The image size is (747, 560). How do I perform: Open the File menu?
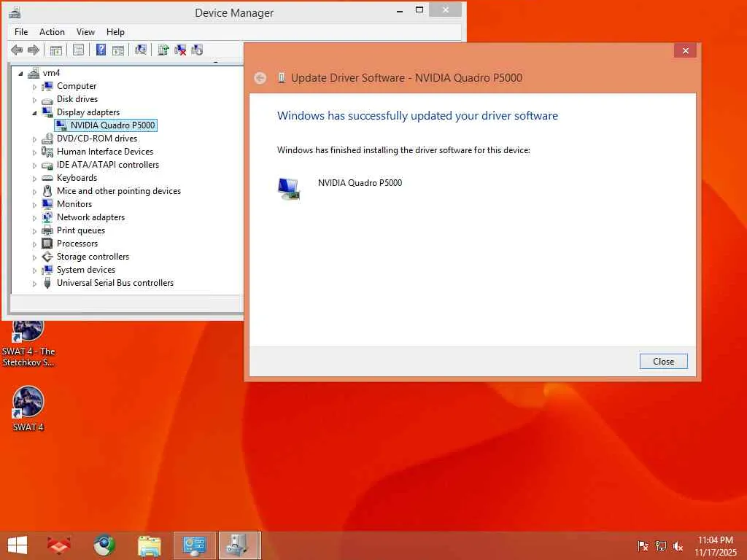pos(21,32)
